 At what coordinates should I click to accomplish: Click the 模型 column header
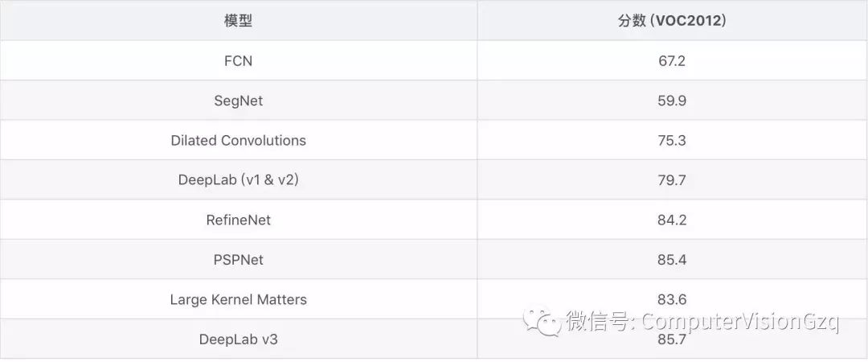(x=238, y=21)
